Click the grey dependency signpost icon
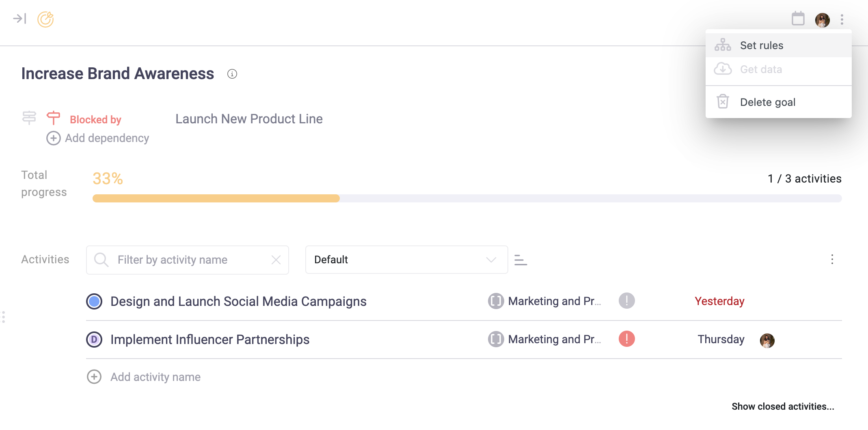 click(x=29, y=118)
